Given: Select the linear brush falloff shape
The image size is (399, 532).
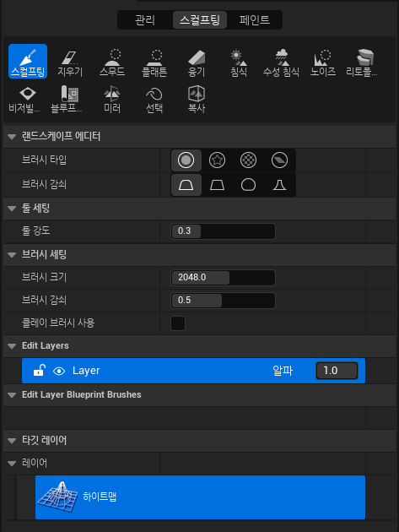Looking at the screenshot, I should [x=218, y=185].
